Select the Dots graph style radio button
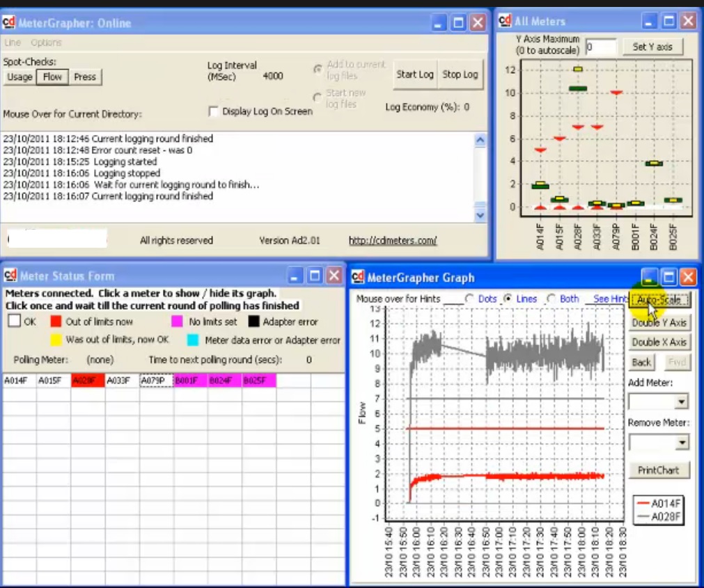The height and width of the screenshot is (588, 704). pyautogui.click(x=469, y=299)
